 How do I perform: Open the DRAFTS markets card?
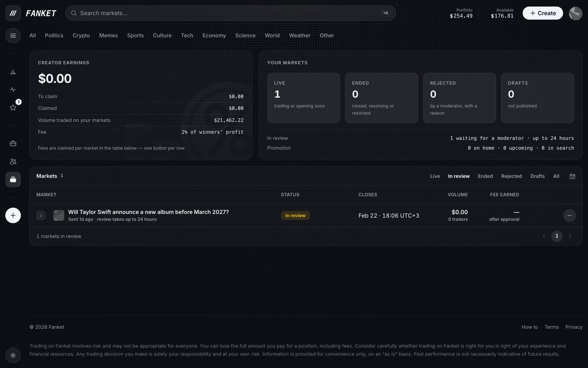pyautogui.click(x=537, y=98)
